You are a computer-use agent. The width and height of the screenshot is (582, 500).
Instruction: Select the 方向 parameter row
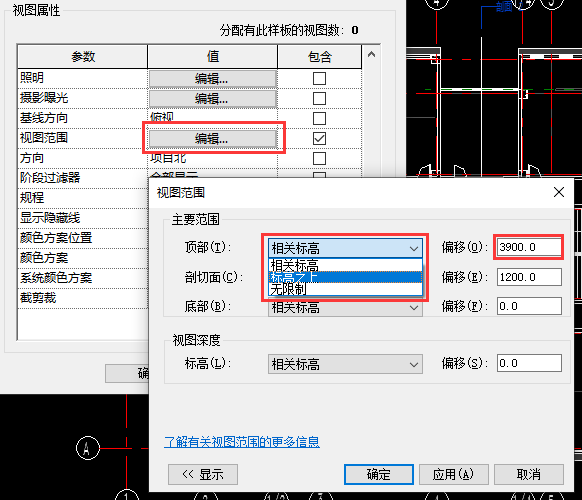coord(83,159)
